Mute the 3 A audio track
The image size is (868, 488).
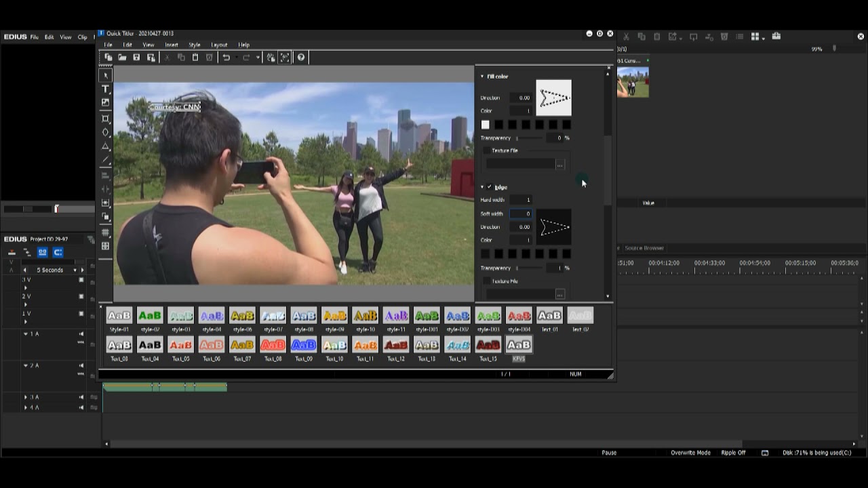point(81,397)
